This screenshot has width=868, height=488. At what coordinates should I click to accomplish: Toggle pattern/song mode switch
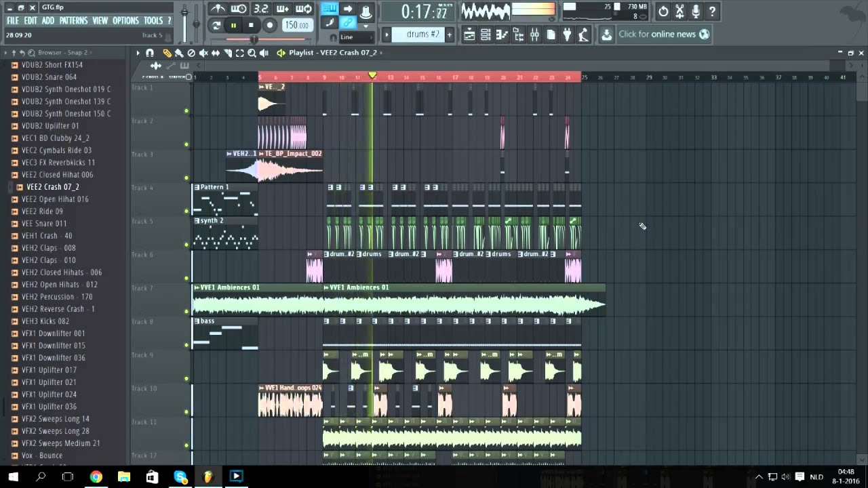(x=216, y=25)
